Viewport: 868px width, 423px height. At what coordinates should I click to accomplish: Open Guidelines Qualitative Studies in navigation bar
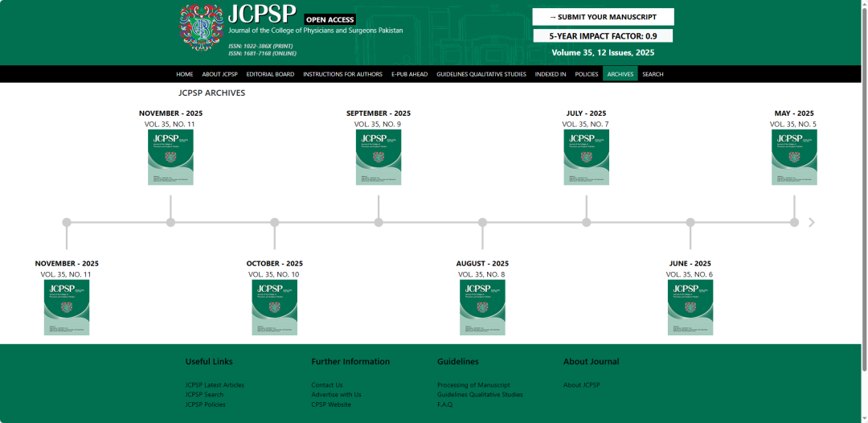point(481,74)
